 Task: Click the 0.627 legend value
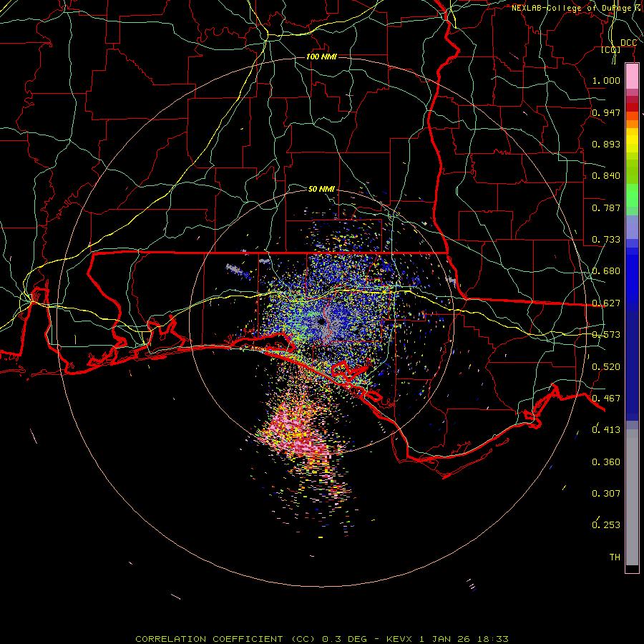pos(606,303)
